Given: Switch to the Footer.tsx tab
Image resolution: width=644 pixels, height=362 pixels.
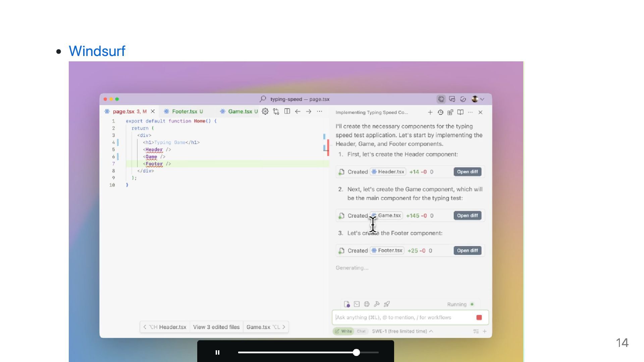Looking at the screenshot, I should 184,111.
